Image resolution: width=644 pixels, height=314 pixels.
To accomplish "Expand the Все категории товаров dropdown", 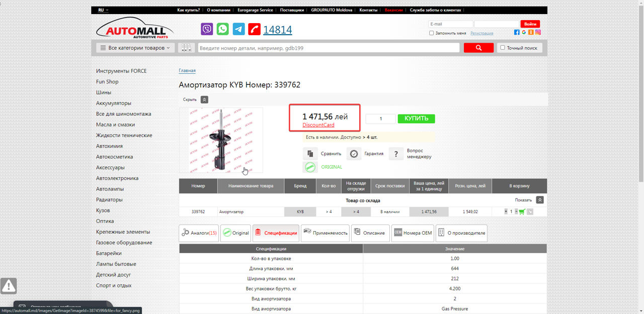I will pos(135,47).
